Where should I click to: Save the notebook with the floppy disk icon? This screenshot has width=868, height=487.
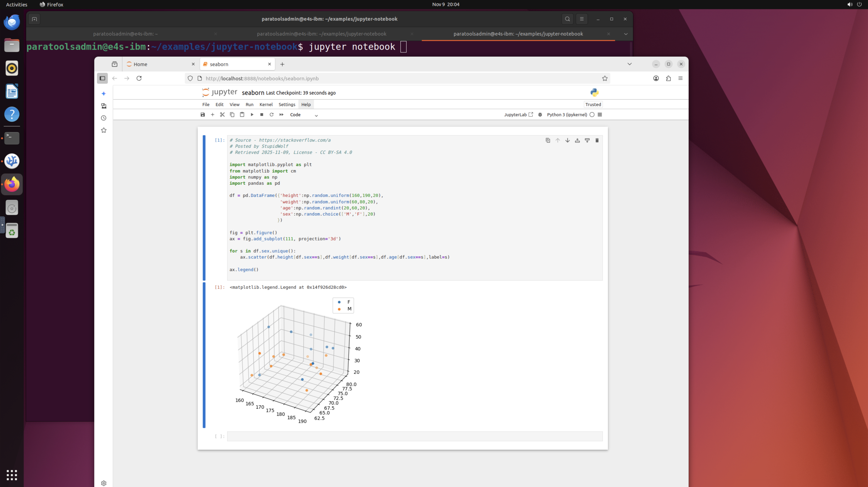[203, 115]
